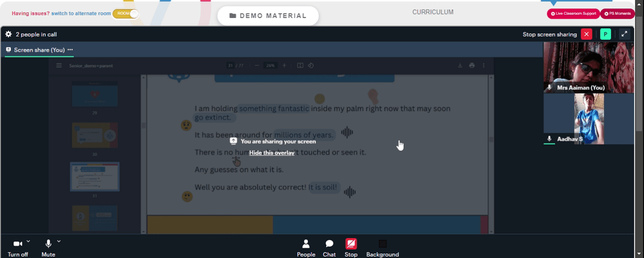This screenshot has height=258, width=644.
Task: Switch to the CURRICULUM tab
Action: pos(433,12)
